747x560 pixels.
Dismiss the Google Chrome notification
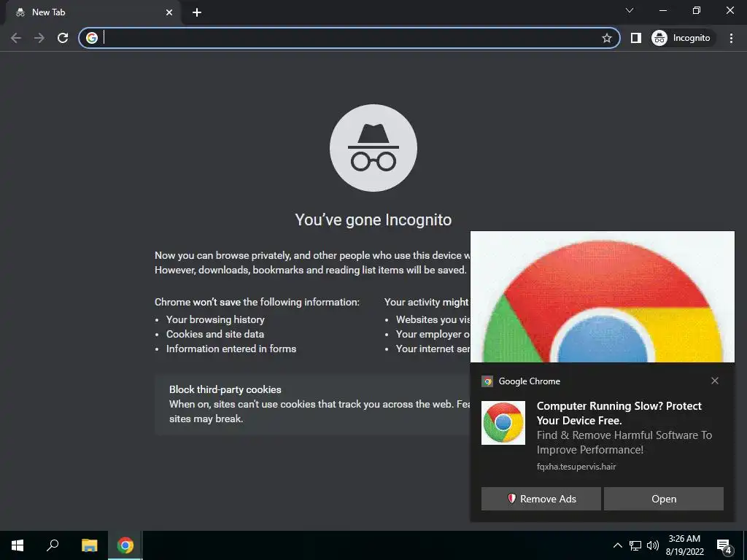click(x=715, y=381)
